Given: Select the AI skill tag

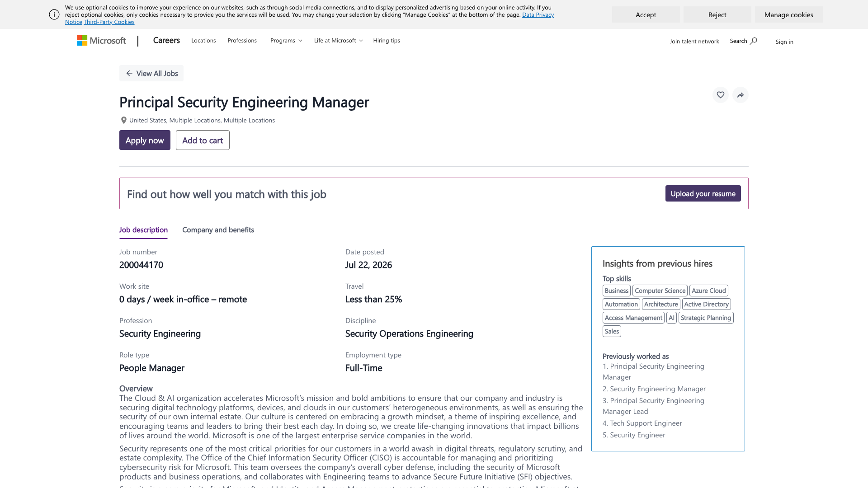Looking at the screenshot, I should click(x=671, y=318).
